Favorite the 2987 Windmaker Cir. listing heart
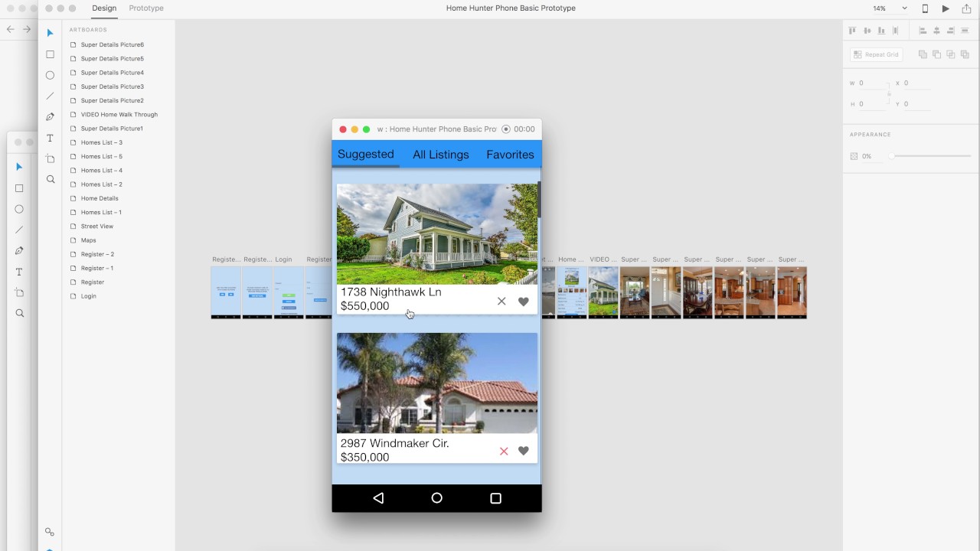 [x=524, y=451]
